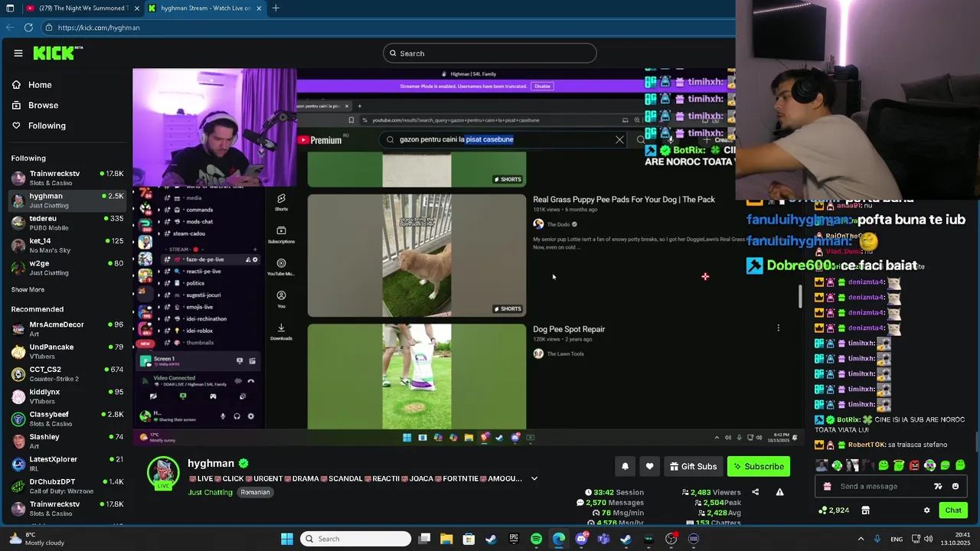This screenshot has width=980, height=551.
Task: Open Spotify from the taskbar
Action: tap(536, 539)
